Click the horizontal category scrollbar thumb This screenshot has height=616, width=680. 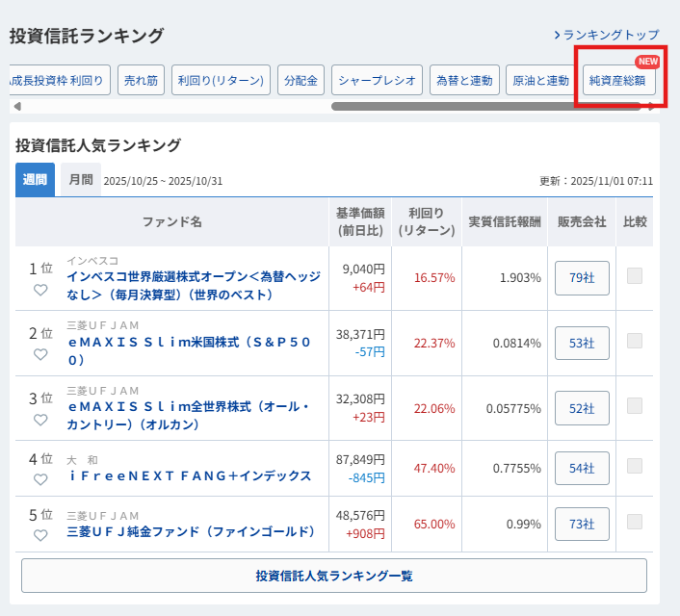(x=486, y=107)
